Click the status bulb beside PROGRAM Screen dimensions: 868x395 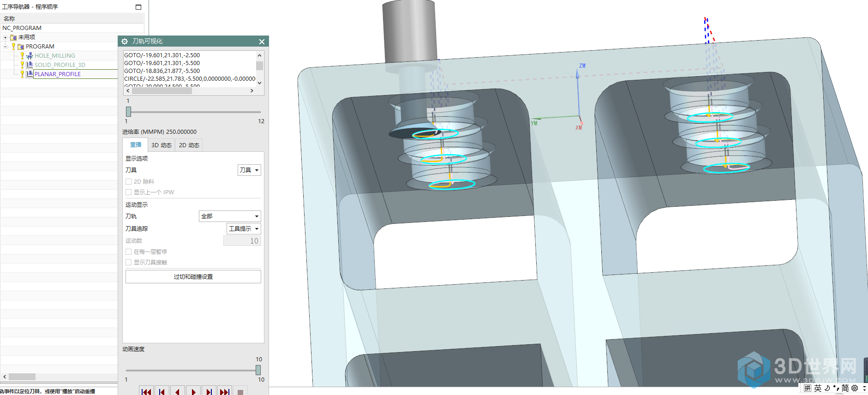click(13, 47)
